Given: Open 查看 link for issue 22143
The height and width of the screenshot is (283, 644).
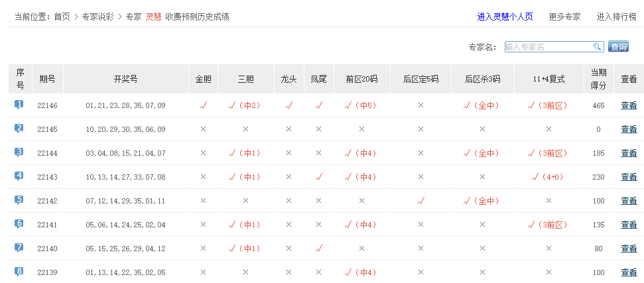Looking at the screenshot, I should 628,177.
